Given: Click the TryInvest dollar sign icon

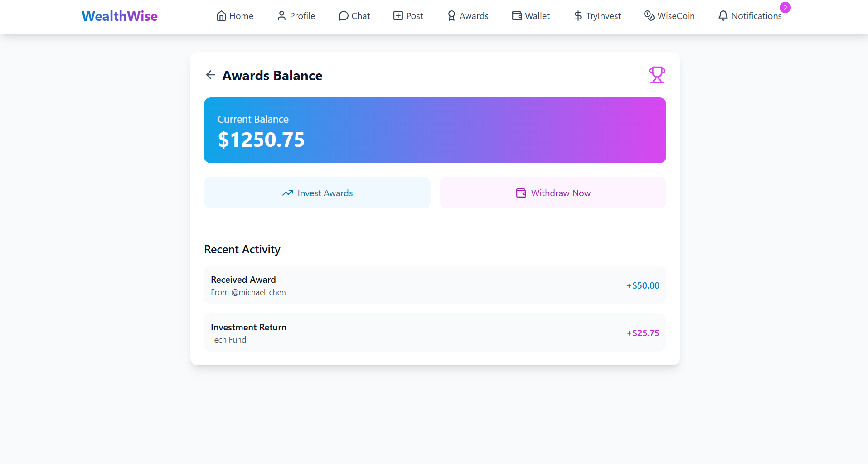Looking at the screenshot, I should pyautogui.click(x=578, y=16).
